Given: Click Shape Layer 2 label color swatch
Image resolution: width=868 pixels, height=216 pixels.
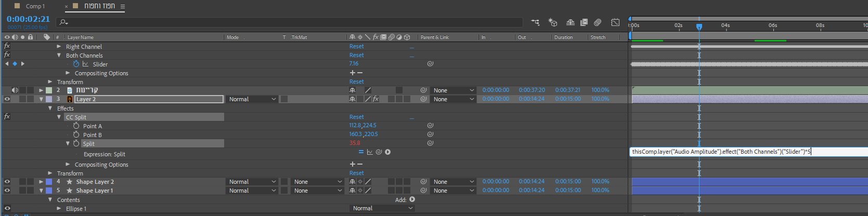Looking at the screenshot, I should [49, 182].
